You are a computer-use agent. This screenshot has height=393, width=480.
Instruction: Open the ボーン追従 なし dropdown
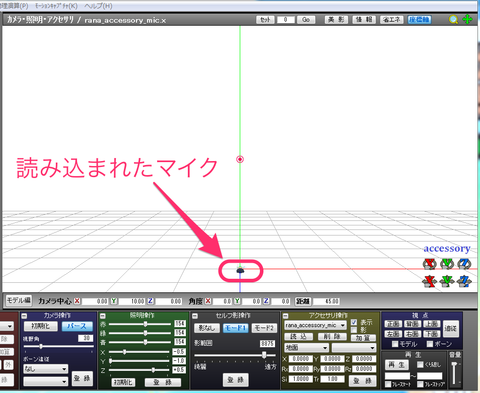coord(45,369)
